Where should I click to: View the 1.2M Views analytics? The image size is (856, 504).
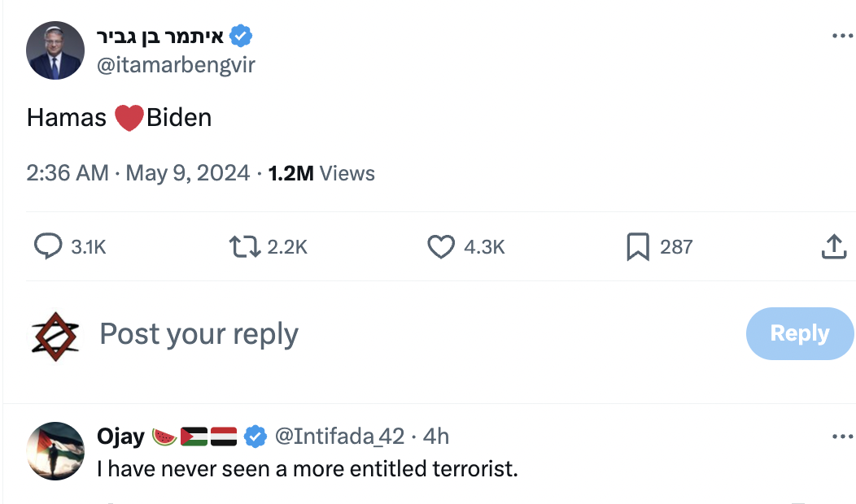(x=321, y=173)
